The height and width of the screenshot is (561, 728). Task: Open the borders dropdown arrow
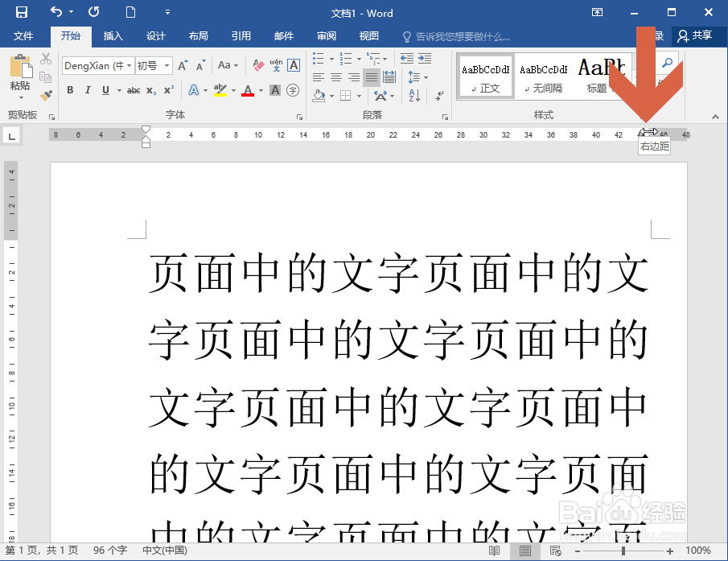coord(359,96)
